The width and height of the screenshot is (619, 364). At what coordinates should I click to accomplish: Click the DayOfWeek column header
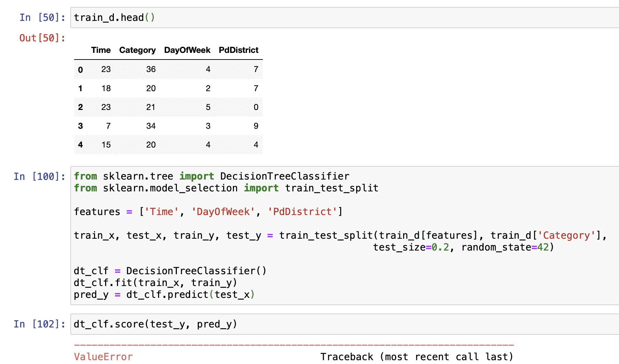tap(187, 50)
